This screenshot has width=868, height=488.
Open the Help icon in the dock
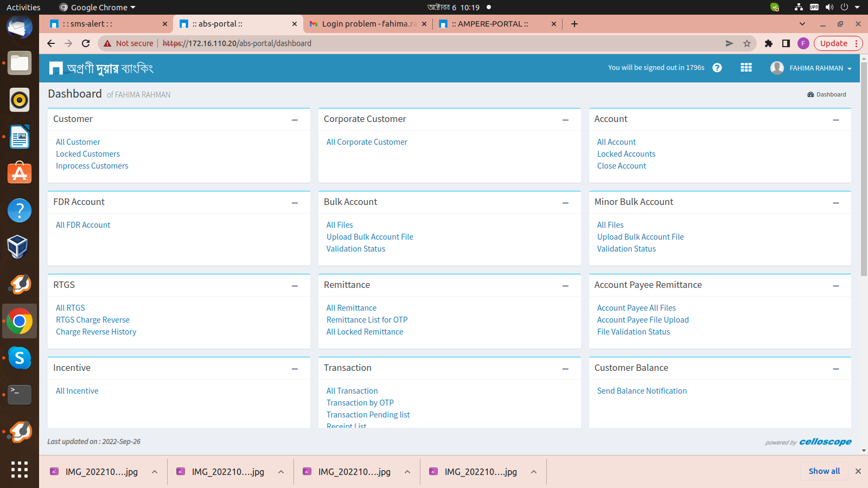[x=20, y=210]
